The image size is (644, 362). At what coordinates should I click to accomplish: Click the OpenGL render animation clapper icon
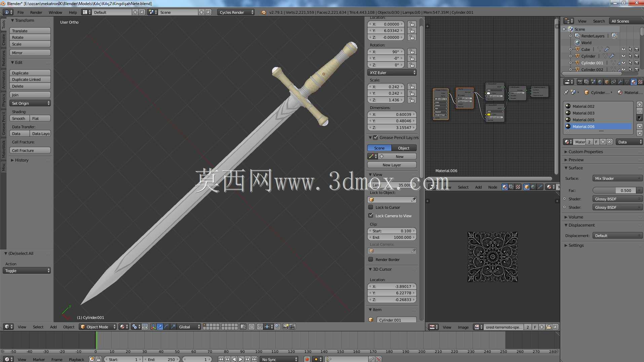[292, 327]
